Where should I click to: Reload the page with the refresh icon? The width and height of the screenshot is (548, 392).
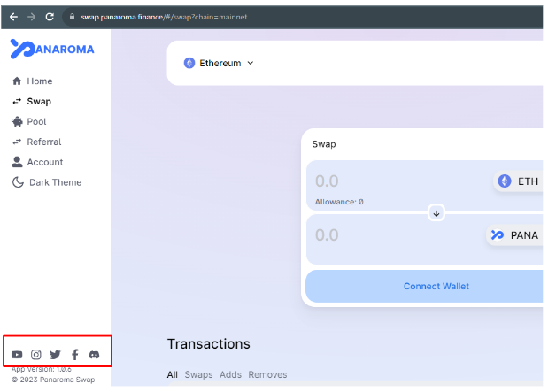click(x=50, y=17)
